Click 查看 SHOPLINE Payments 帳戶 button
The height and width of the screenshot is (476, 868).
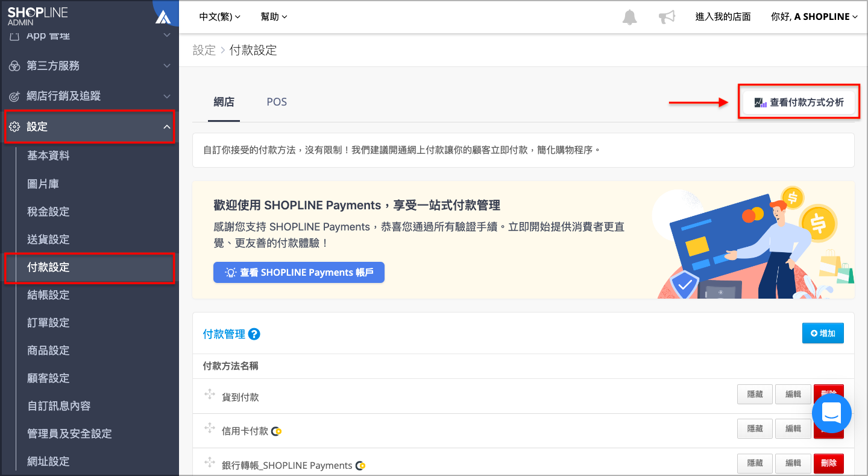(299, 273)
